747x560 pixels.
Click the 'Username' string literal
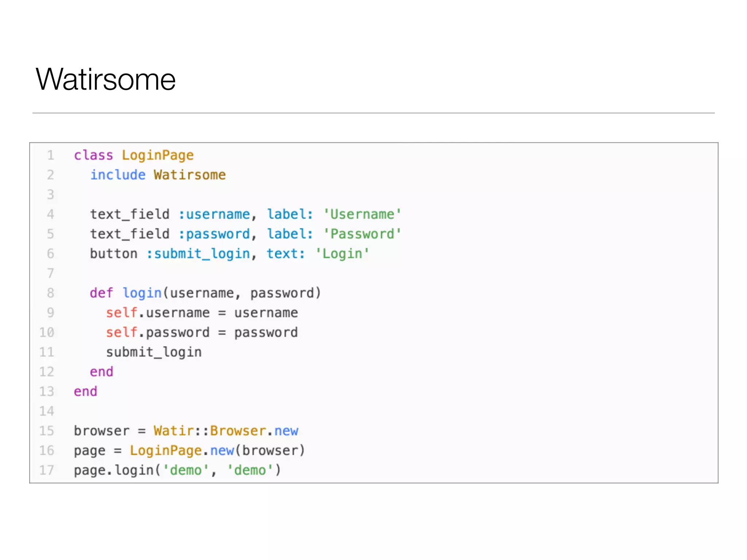362,214
